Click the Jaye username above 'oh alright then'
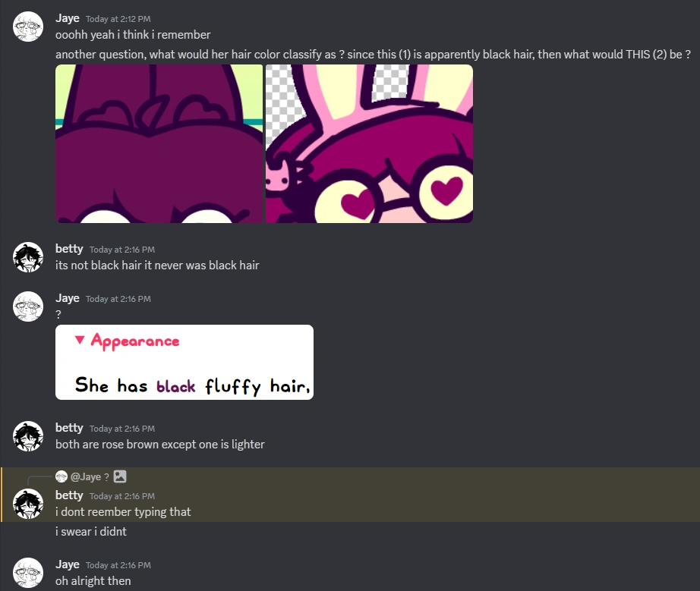This screenshot has width=700, height=591. pyautogui.click(x=68, y=564)
